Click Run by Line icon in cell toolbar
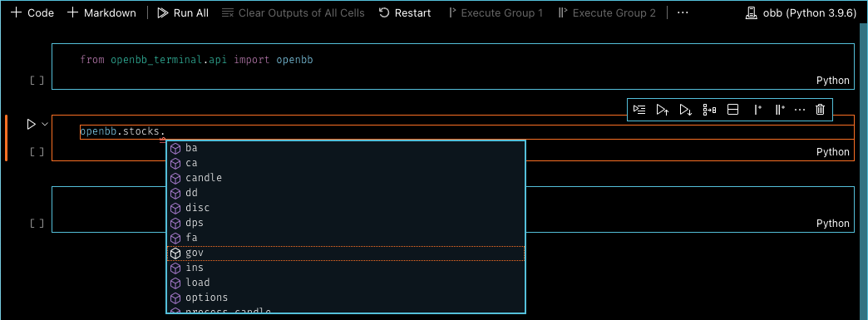Screen dimensions: 868x320 (639, 110)
